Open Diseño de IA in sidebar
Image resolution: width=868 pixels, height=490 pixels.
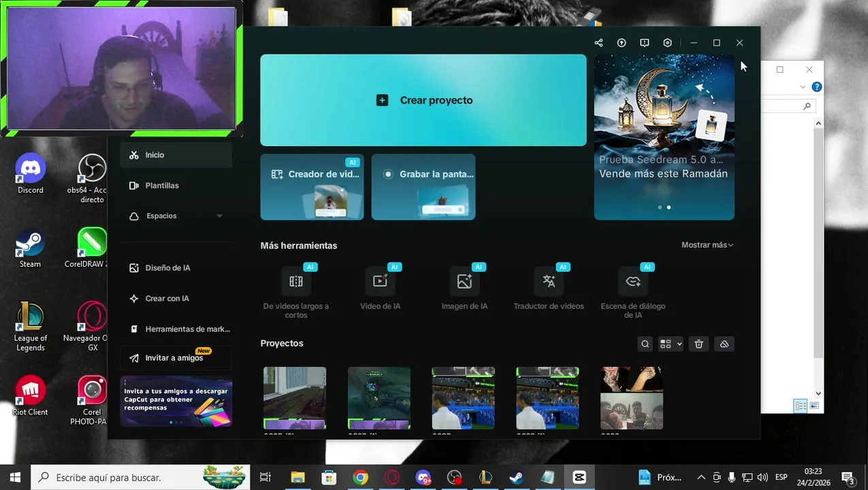pos(176,268)
